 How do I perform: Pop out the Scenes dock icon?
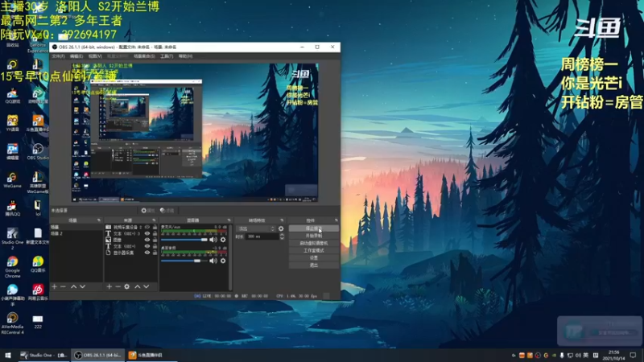click(x=98, y=220)
